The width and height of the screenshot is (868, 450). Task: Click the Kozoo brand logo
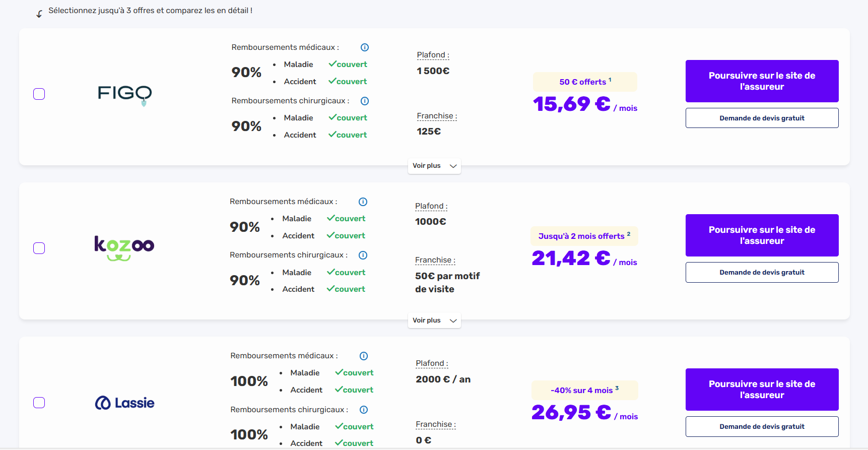point(124,248)
